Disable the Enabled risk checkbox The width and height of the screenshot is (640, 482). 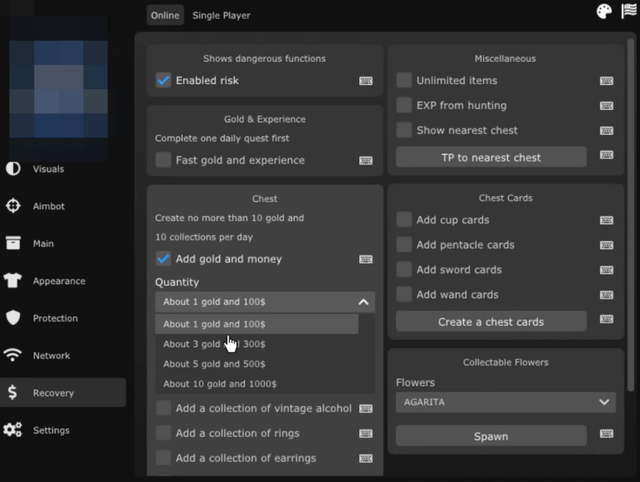click(163, 80)
